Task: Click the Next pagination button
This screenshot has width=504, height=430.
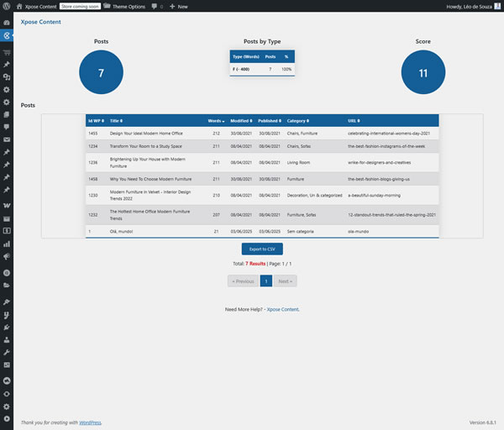Action: (285, 281)
